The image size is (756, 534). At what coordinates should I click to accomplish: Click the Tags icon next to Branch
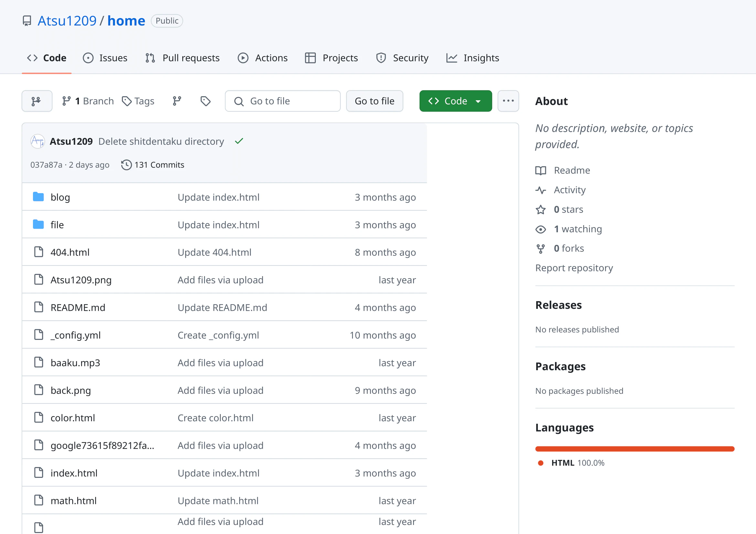(x=127, y=101)
